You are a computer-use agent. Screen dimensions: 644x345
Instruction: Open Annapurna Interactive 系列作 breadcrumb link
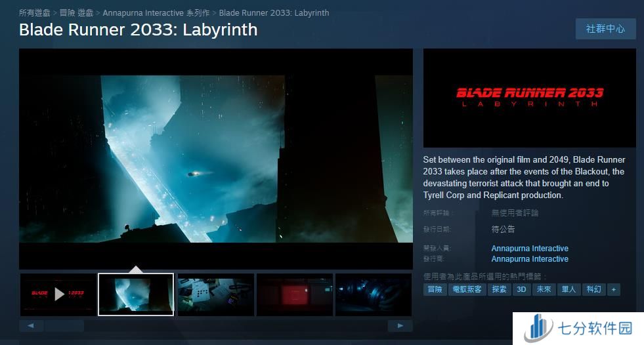pyautogui.click(x=156, y=12)
